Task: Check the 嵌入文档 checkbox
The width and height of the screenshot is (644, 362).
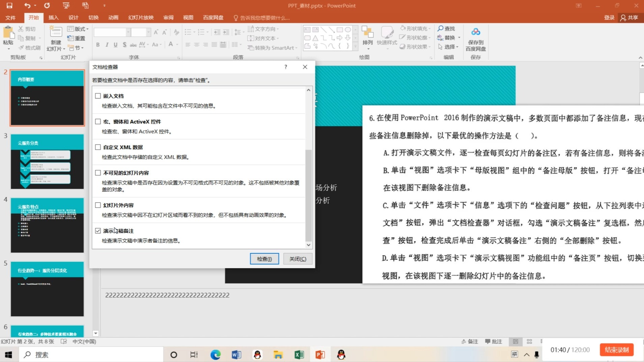Action: pos(98,96)
